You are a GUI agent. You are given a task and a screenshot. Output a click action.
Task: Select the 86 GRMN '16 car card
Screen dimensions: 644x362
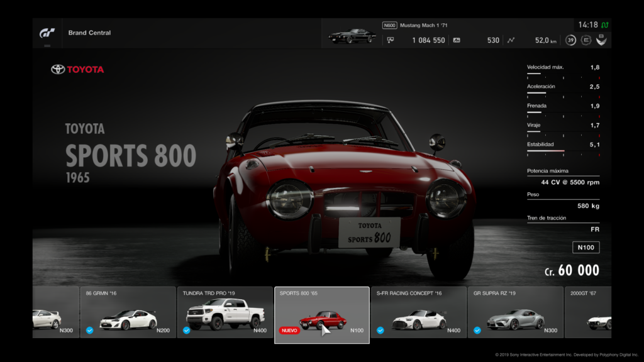pos(128,312)
